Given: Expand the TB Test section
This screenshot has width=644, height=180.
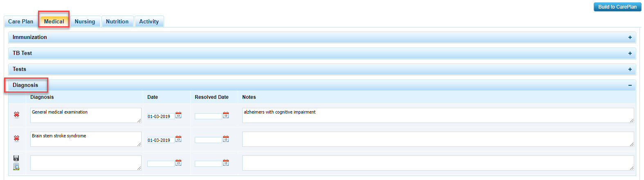Looking at the screenshot, I should click(x=630, y=53).
